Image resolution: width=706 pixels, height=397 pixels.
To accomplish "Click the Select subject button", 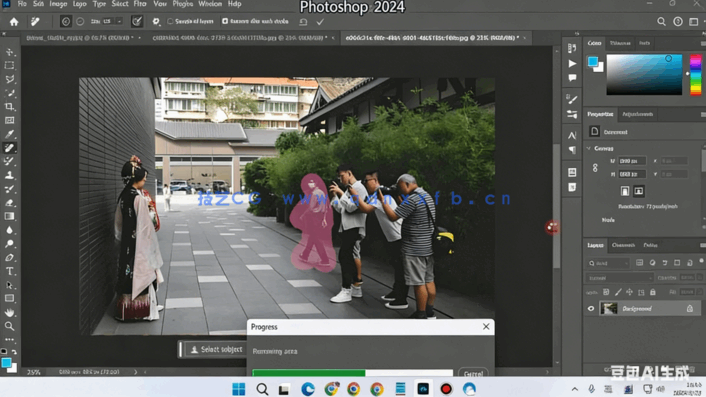I will point(216,350).
